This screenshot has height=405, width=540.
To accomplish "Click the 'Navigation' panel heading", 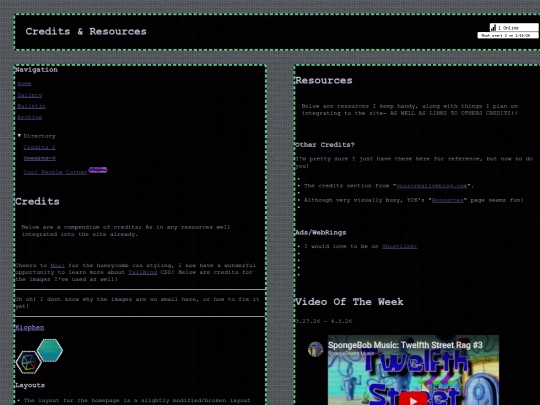I will click(x=37, y=70).
